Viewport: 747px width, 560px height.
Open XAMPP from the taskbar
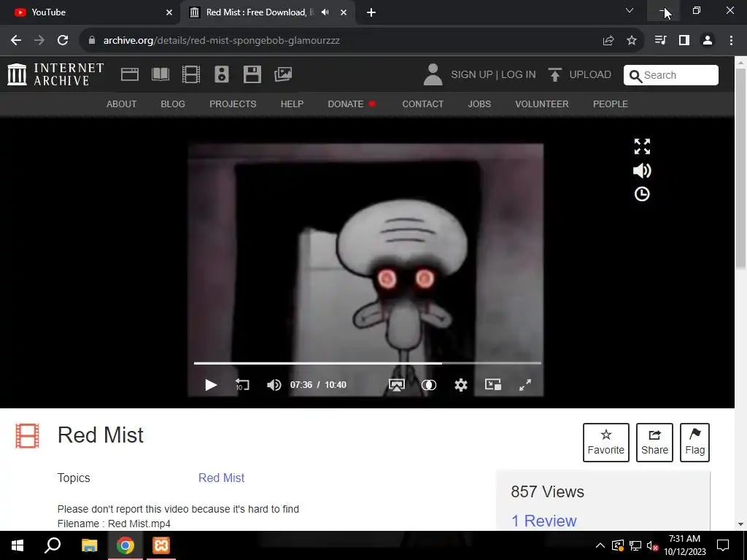pyautogui.click(x=161, y=545)
